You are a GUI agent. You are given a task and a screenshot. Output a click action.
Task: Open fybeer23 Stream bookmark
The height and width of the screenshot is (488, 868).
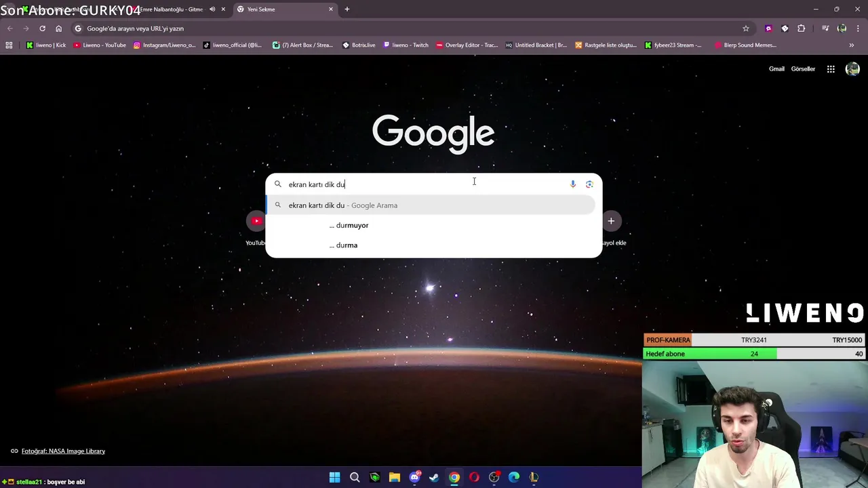point(673,45)
